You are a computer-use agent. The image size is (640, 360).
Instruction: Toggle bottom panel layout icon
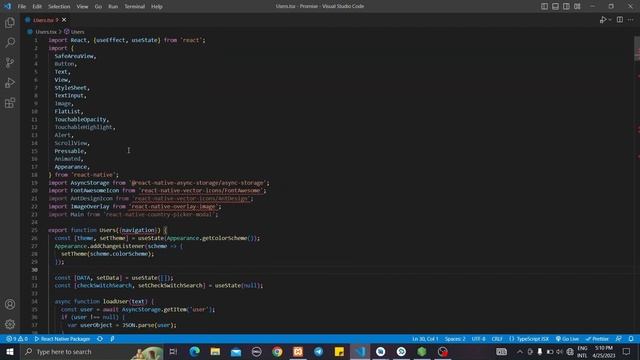(556, 6)
